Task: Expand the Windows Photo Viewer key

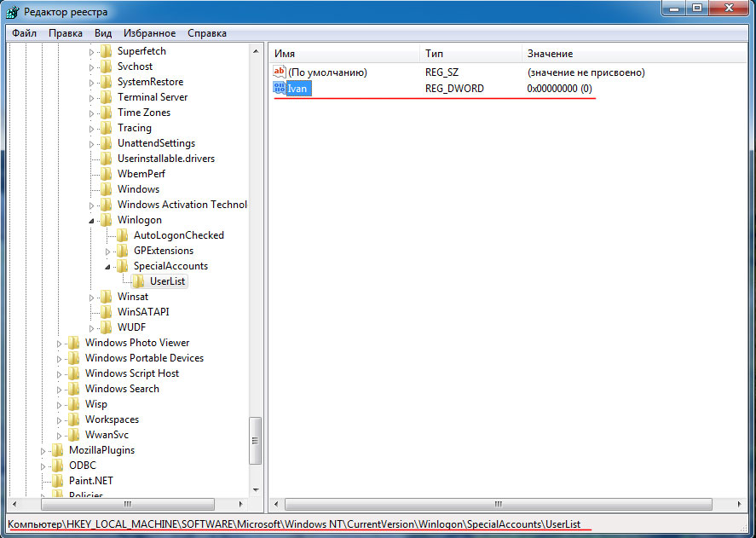Action: (60, 344)
